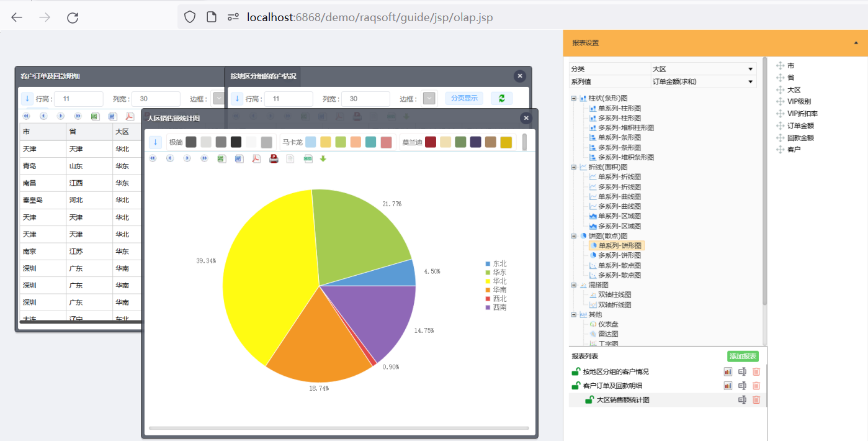This screenshot has width=868, height=441.
Task: Open the 系列值 dropdown showing 订单金额(求和)
Action: pyautogui.click(x=703, y=81)
